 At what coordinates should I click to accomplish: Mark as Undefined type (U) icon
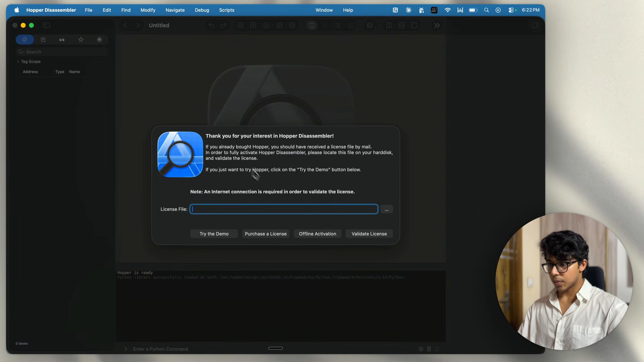click(292, 25)
